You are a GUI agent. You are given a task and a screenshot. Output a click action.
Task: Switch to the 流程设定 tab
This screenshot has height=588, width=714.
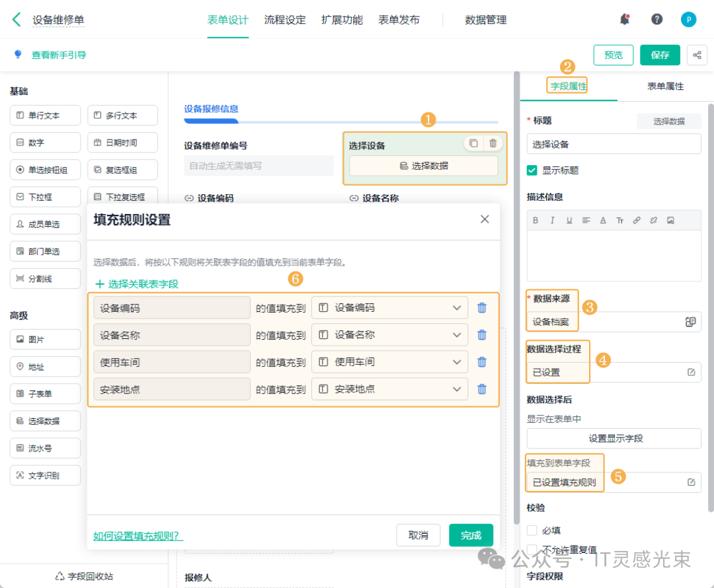(x=285, y=20)
